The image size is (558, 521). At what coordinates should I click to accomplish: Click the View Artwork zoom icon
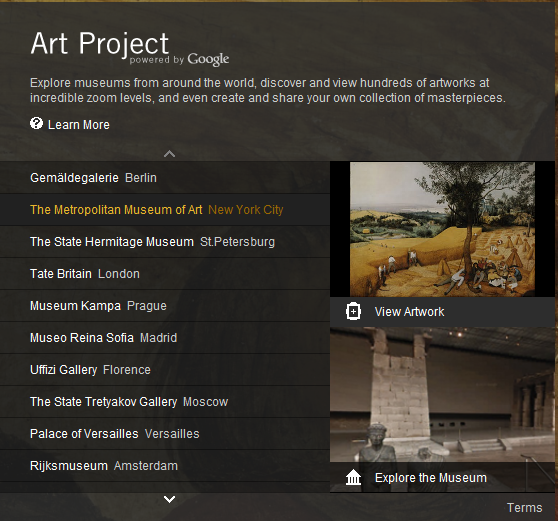pos(353,312)
